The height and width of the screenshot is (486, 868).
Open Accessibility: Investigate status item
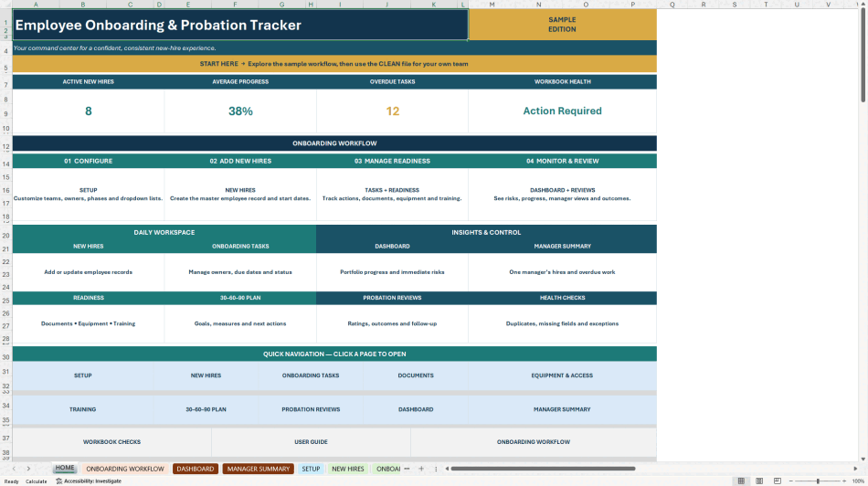click(89, 481)
